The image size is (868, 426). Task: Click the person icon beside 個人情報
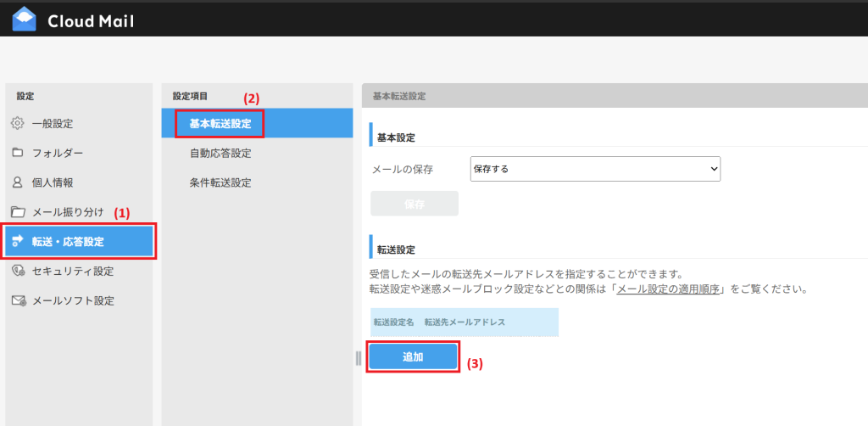pos(17,182)
